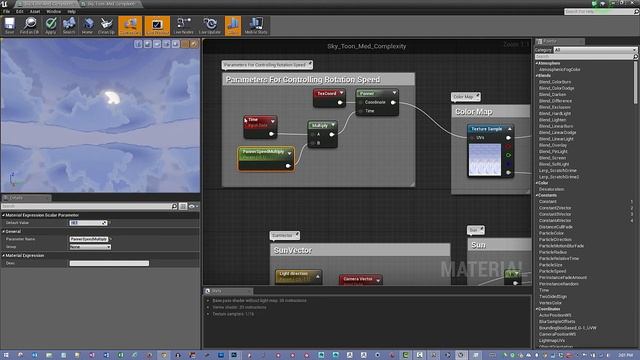
Task: Select Constant3Vector in the Palette
Action: coord(555,214)
